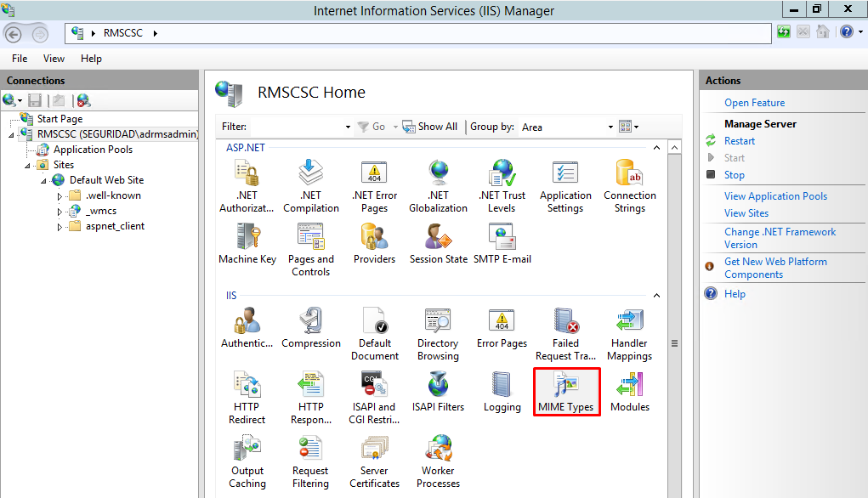868x498 pixels.
Task: Open the File menu
Action: pyautogui.click(x=20, y=59)
